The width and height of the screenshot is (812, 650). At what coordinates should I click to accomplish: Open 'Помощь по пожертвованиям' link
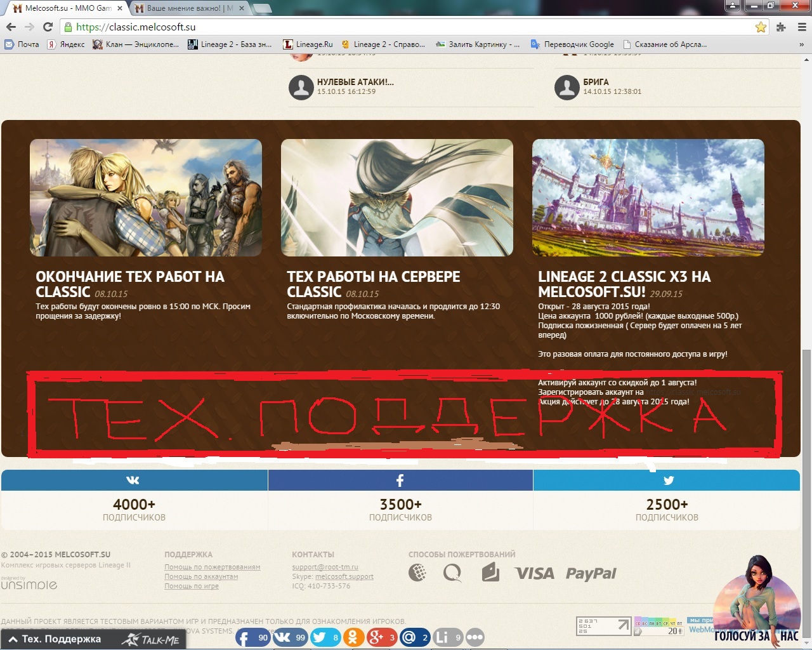213,567
